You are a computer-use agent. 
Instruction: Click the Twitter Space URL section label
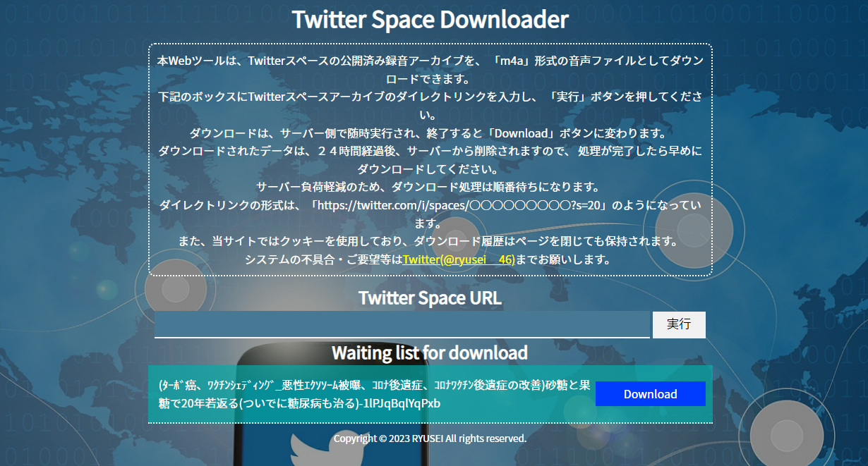click(428, 298)
